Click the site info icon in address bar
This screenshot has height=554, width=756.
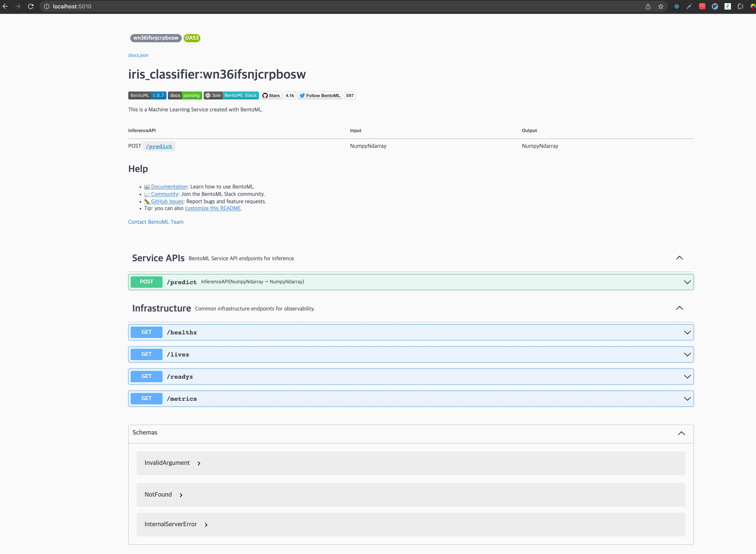coord(47,6)
